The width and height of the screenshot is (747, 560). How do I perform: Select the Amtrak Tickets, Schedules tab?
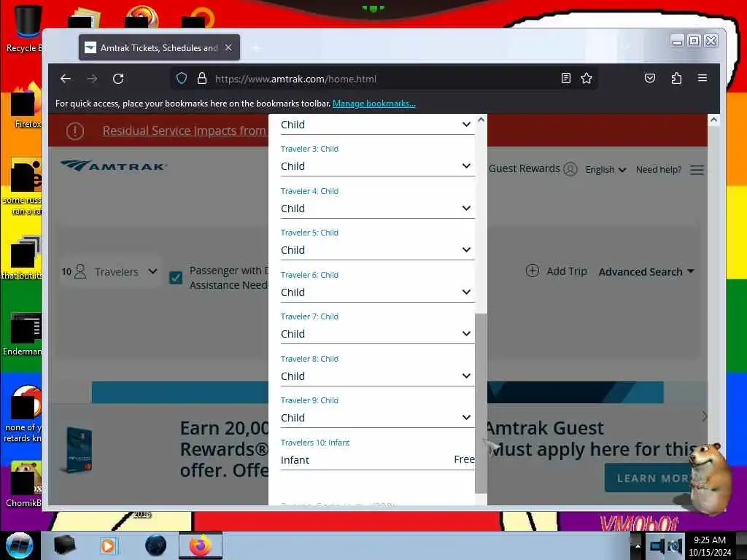pyautogui.click(x=159, y=47)
